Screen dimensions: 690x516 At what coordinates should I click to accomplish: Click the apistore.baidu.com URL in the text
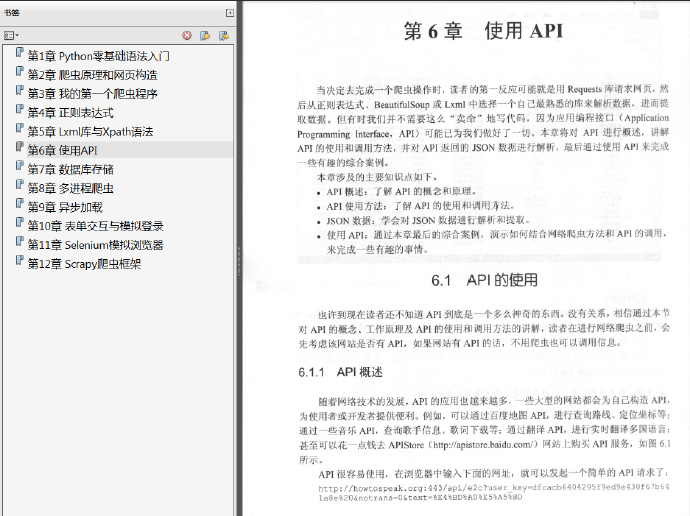(x=483, y=445)
